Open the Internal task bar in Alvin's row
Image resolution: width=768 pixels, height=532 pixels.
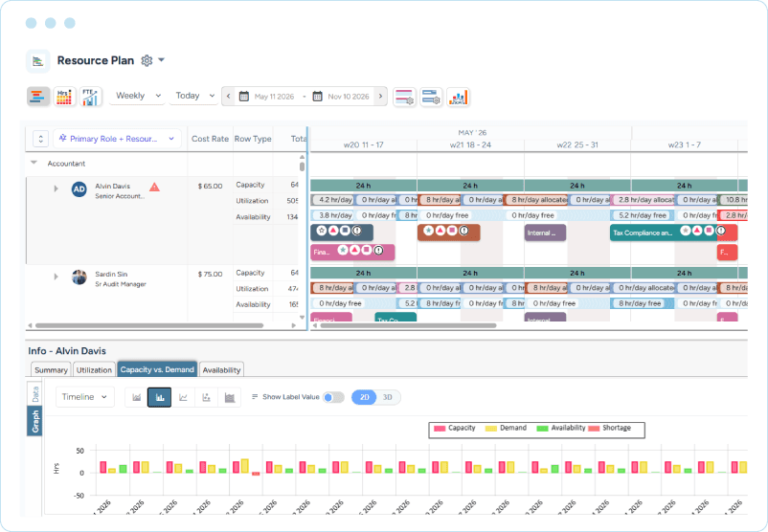pyautogui.click(x=545, y=233)
